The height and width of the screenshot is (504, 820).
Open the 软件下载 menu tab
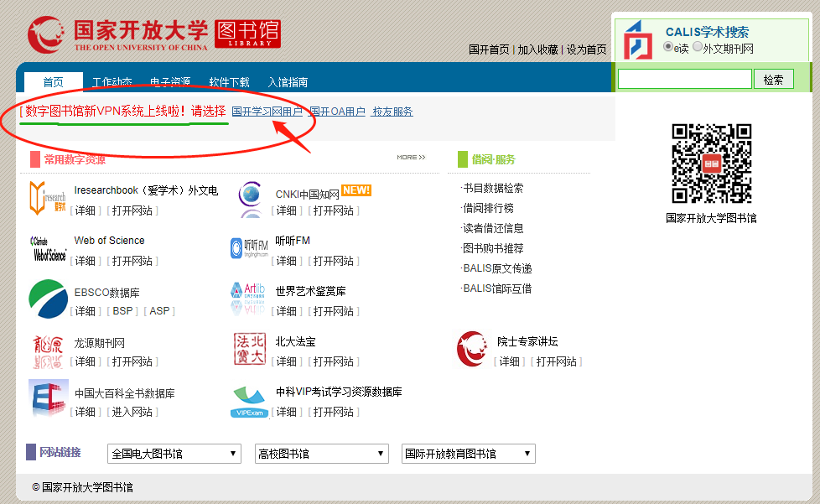[229, 82]
